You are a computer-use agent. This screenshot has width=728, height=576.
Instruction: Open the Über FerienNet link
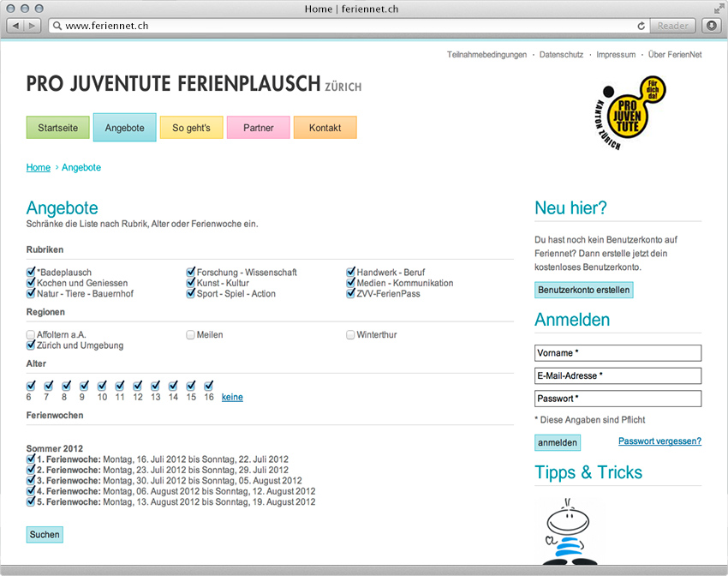[675, 55]
